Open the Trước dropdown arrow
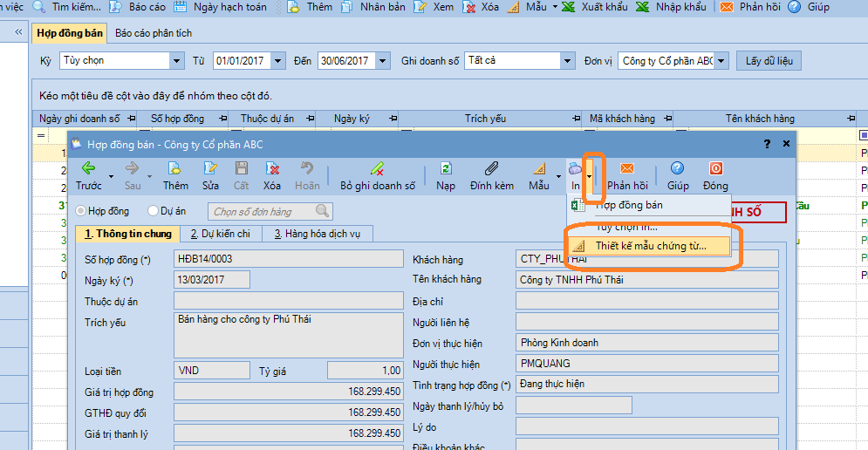 click(111, 176)
